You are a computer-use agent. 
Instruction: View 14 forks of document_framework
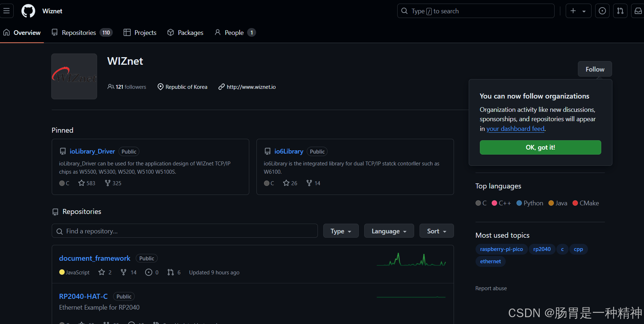[129, 272]
